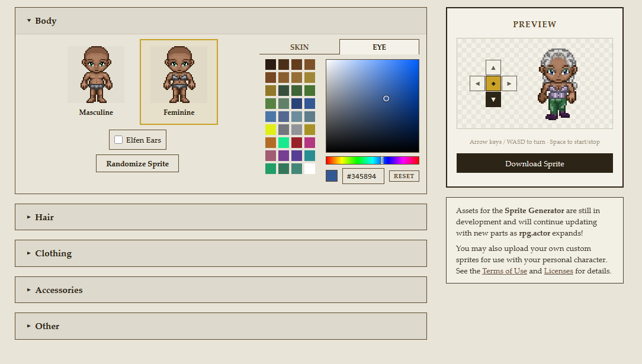The width and height of the screenshot is (642, 364).
Task: Select the Eye color tab
Action: (x=379, y=47)
